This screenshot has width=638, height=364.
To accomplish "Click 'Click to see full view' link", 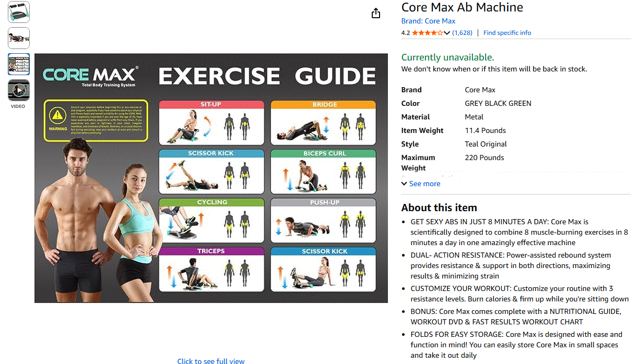I will point(211,361).
